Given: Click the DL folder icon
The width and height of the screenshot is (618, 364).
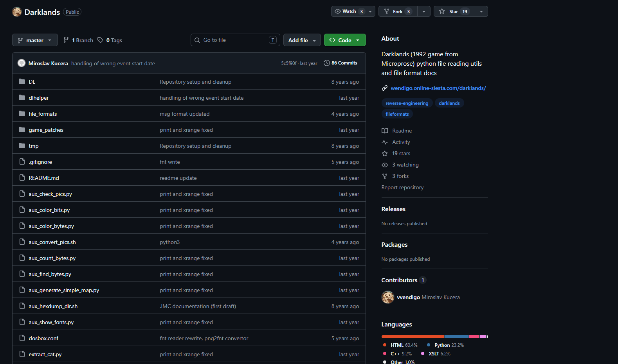Looking at the screenshot, I should [22, 81].
